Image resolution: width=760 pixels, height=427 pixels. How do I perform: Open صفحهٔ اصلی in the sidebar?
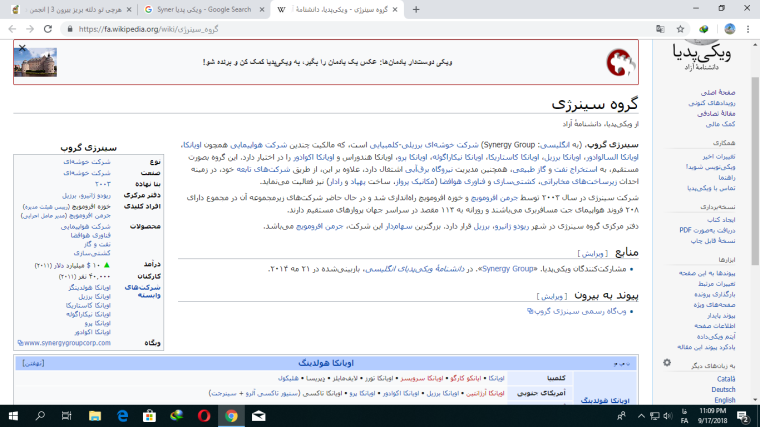click(718, 92)
